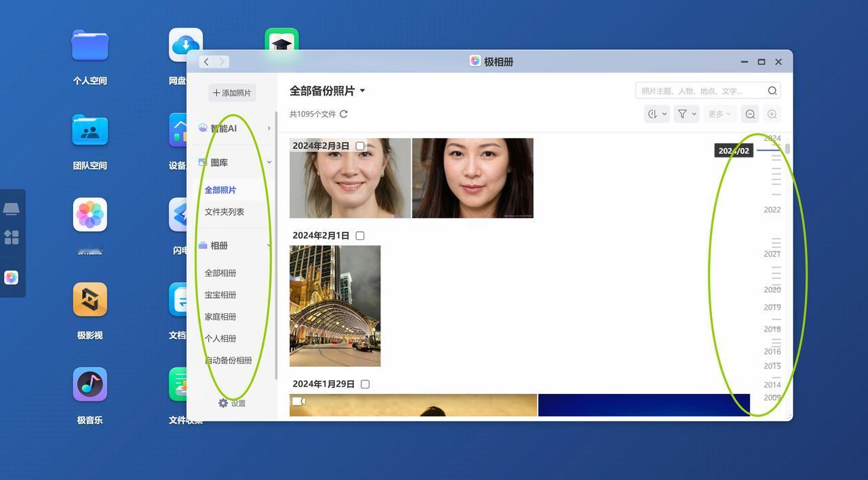Open the filter funnel dropdown
The width and height of the screenshot is (868, 480).
[x=686, y=114]
